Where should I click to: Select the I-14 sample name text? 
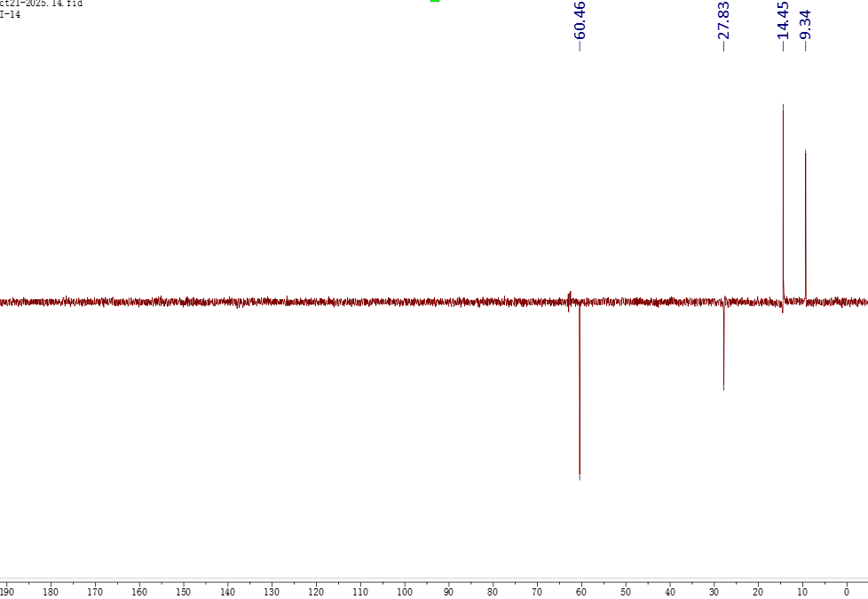(x=11, y=14)
